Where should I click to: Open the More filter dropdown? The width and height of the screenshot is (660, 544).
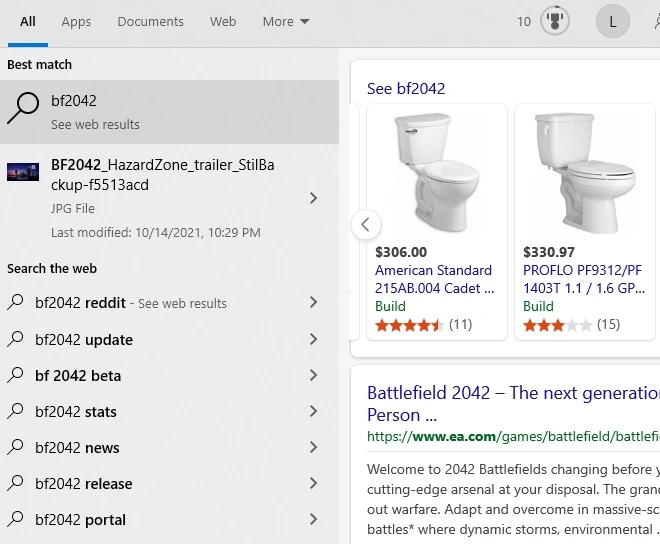285,22
